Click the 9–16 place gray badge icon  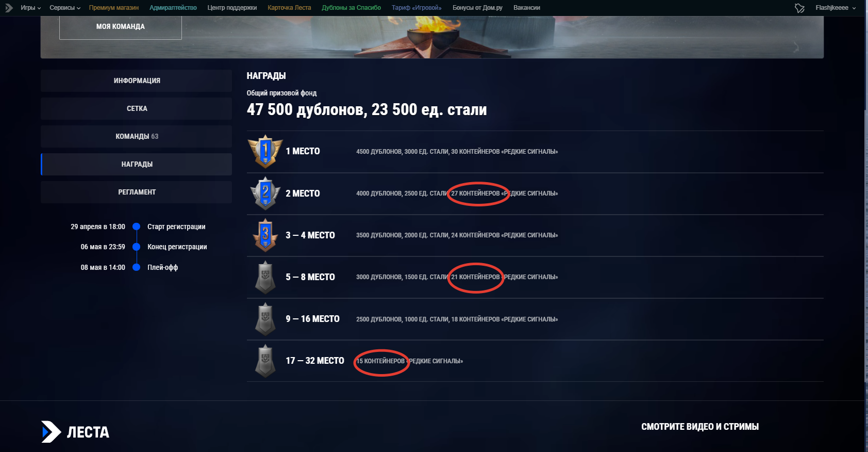tap(265, 319)
